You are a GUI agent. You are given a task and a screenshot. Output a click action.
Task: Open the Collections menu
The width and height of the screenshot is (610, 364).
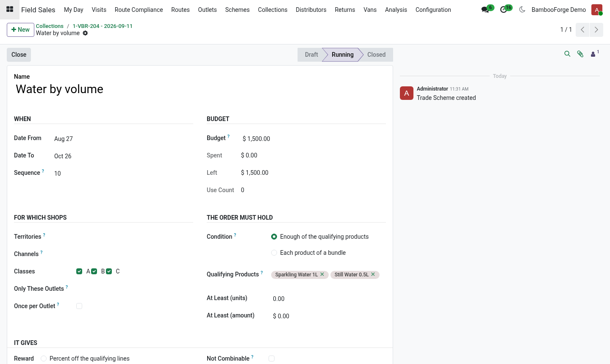tap(272, 9)
